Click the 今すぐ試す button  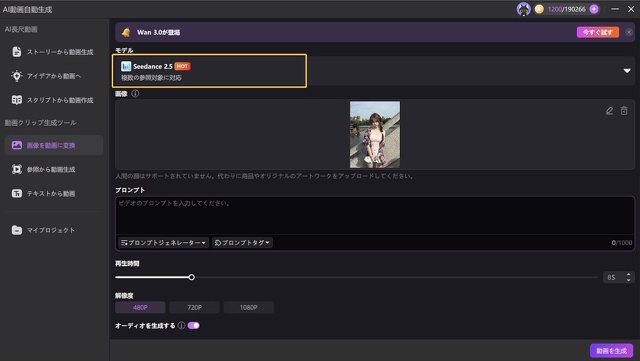(598, 32)
